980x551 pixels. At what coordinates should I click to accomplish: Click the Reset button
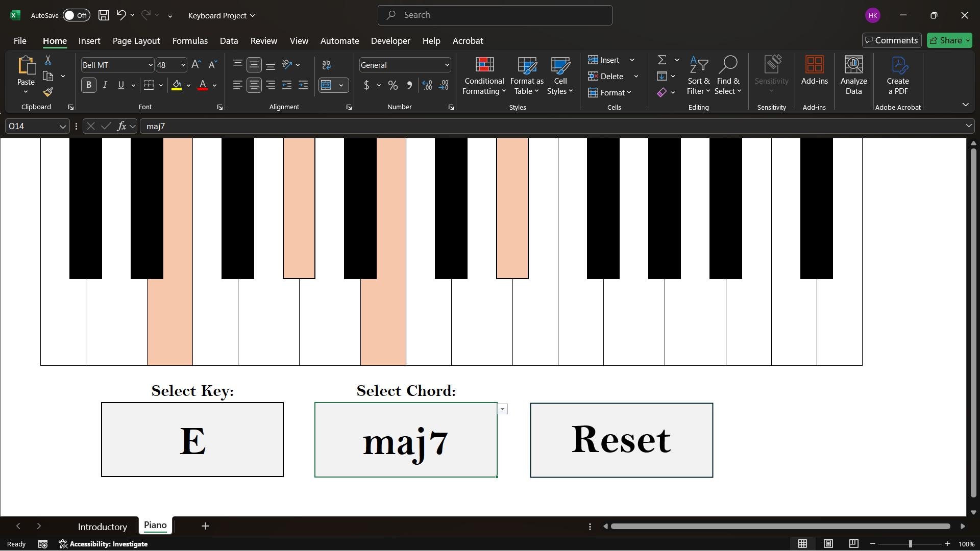(x=621, y=440)
